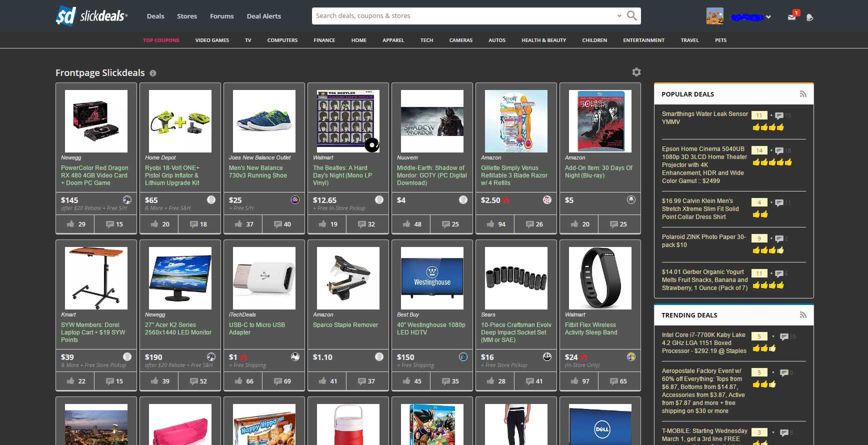Viewport: 868px width, 445px height.
Task: Click 'Smartthings Water Leak Sensor YMMV' text
Action: (x=705, y=118)
